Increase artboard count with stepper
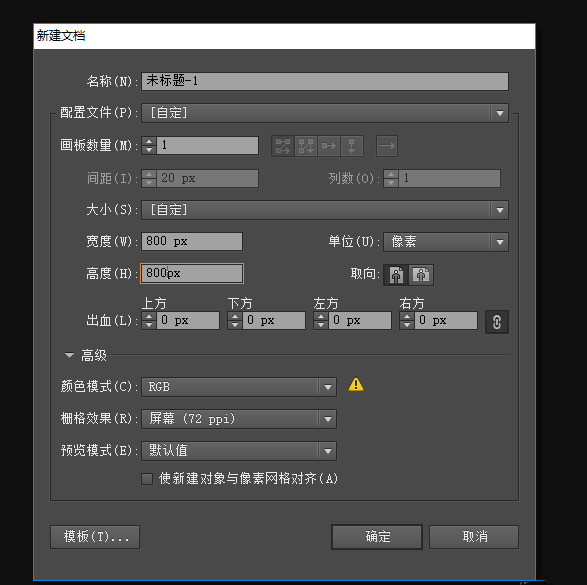 coord(149,141)
